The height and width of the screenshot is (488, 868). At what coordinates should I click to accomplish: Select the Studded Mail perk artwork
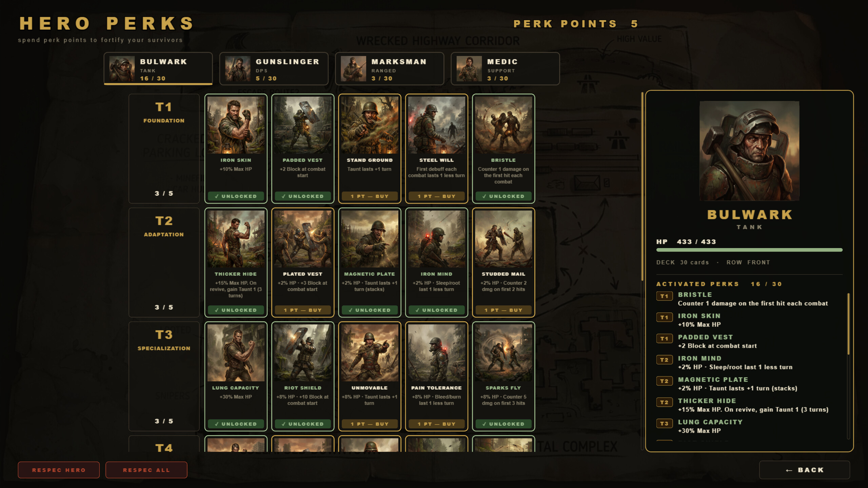pos(504,239)
